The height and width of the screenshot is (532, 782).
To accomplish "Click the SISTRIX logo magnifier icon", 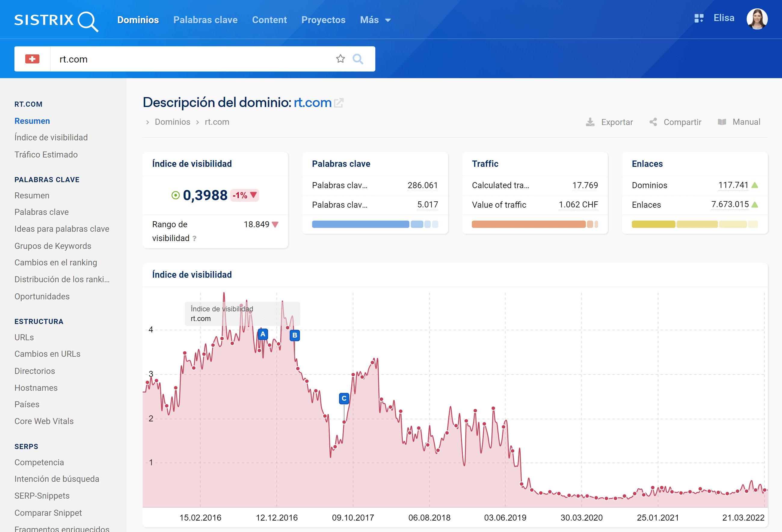I will tap(88, 21).
